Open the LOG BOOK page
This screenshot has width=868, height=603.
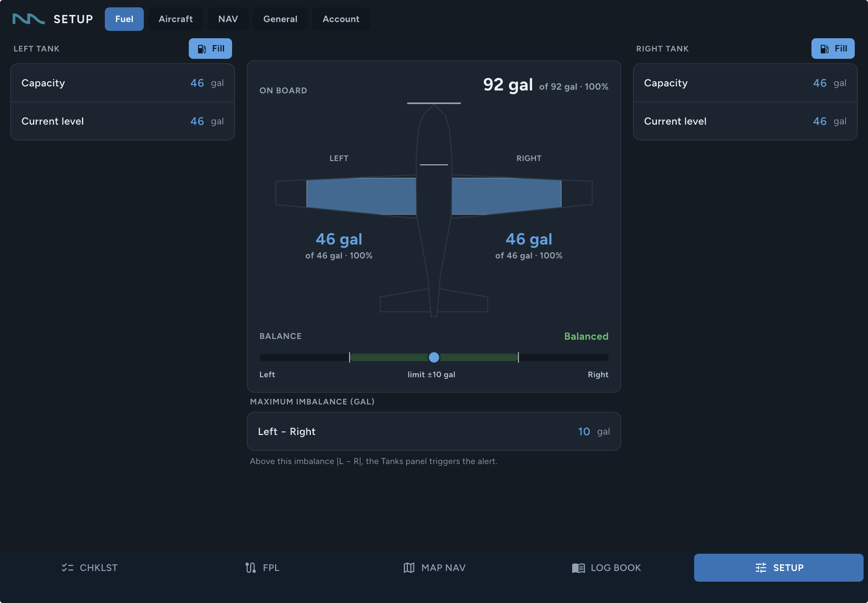point(606,567)
